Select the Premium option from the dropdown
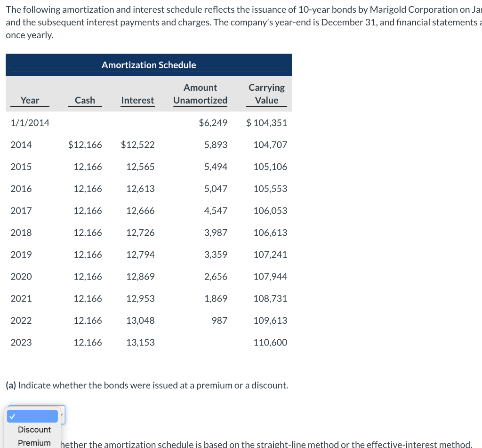This screenshot has width=482, height=448. tap(34, 443)
